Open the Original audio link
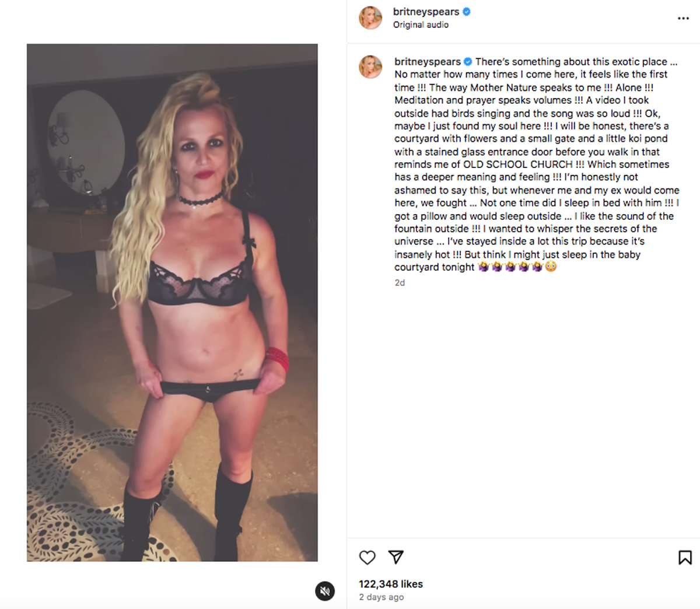 coord(421,24)
